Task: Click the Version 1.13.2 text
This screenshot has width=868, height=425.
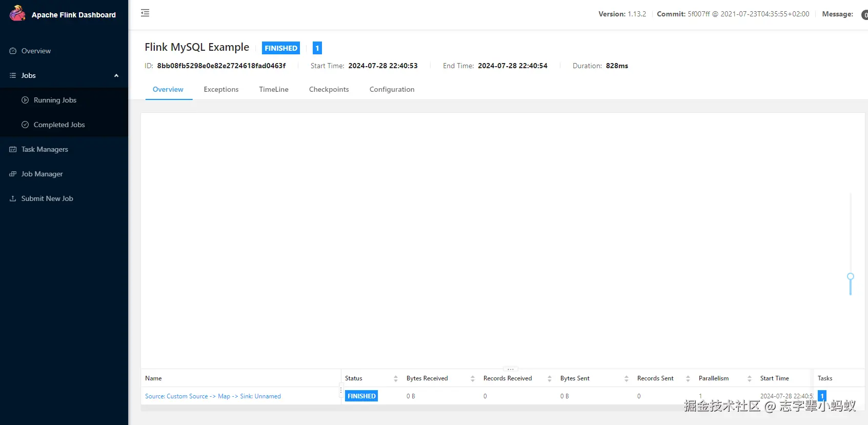Action: 622,14
